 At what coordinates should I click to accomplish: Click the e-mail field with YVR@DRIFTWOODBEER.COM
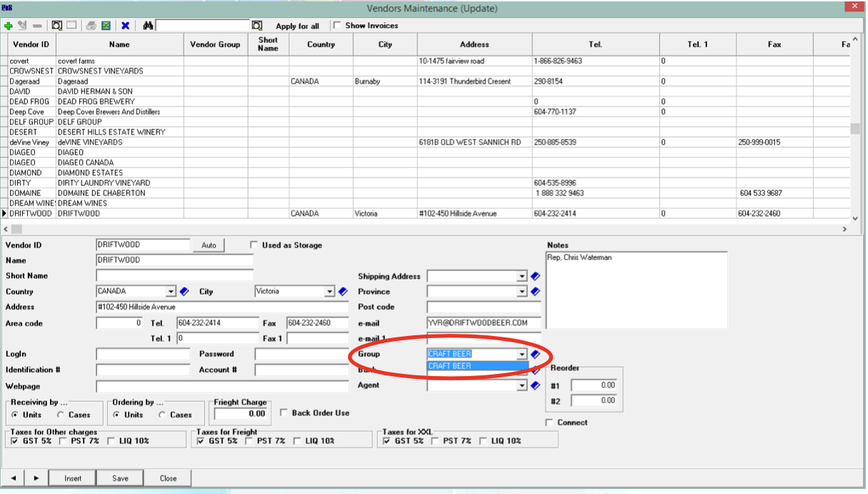coord(484,323)
